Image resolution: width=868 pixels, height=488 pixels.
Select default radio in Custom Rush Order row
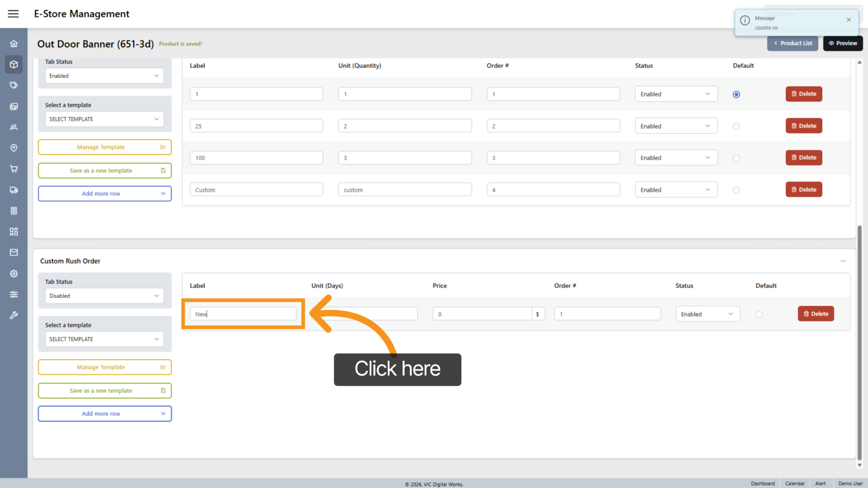[x=758, y=314]
